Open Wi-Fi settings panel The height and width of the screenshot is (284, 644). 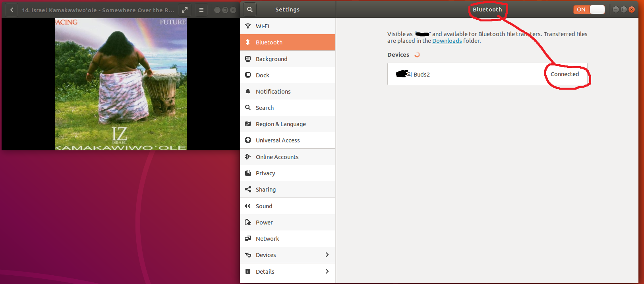tap(288, 26)
